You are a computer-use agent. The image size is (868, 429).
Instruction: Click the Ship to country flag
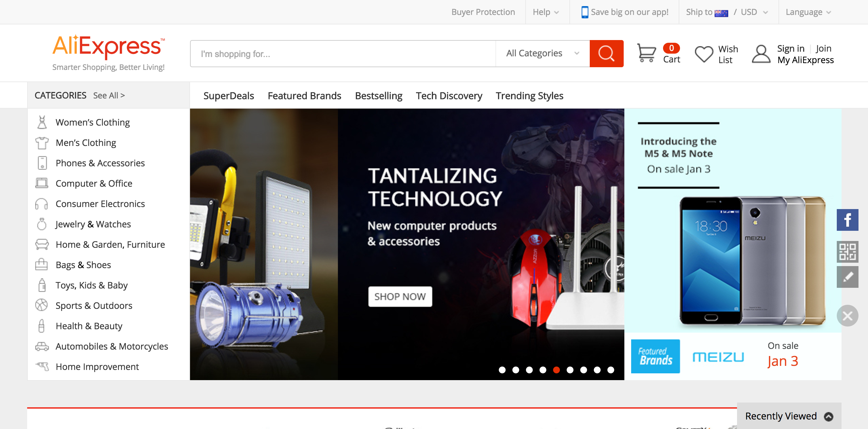(x=721, y=13)
